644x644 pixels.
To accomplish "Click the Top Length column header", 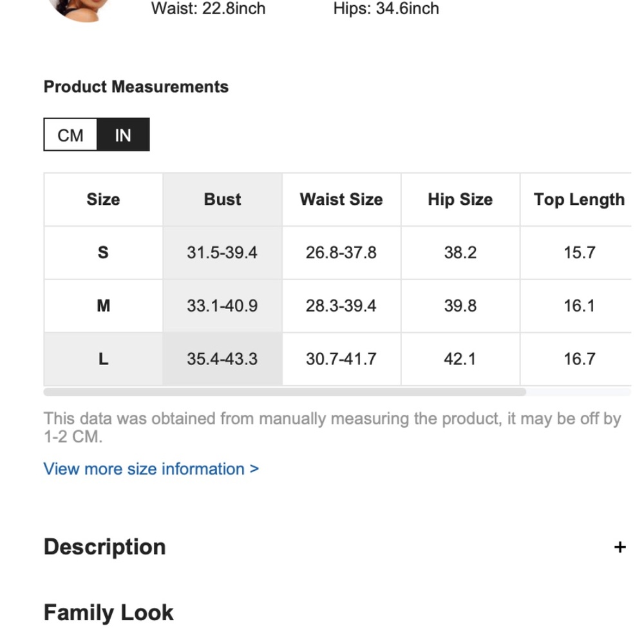I will tap(578, 200).
